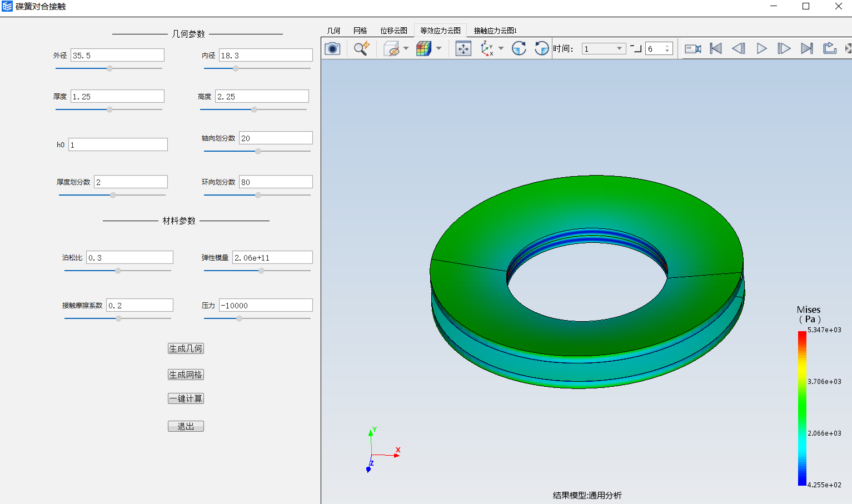Image resolution: width=852 pixels, height=504 pixels.
Task: Click the frame count spinner arrows
Action: [x=667, y=49]
